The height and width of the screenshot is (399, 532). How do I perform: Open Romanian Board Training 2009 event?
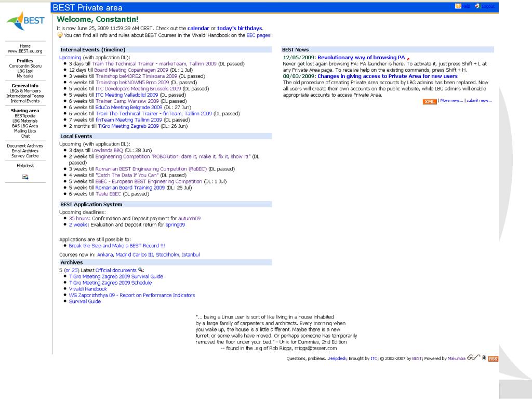click(x=130, y=188)
